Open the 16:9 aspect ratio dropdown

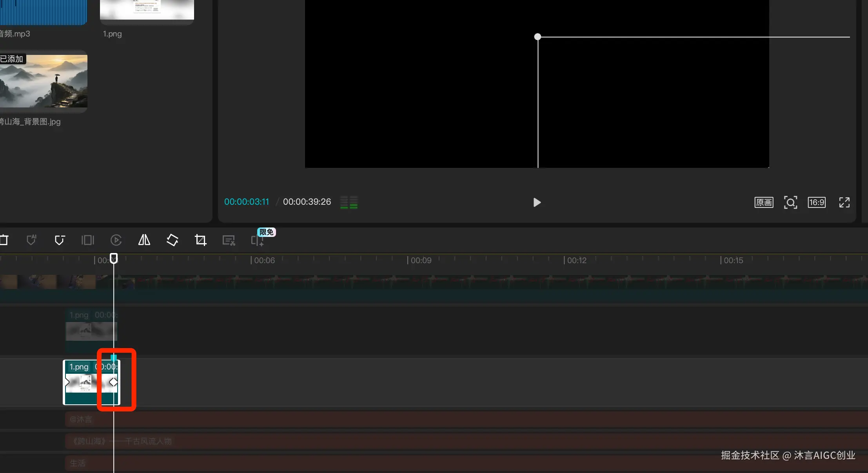click(817, 202)
